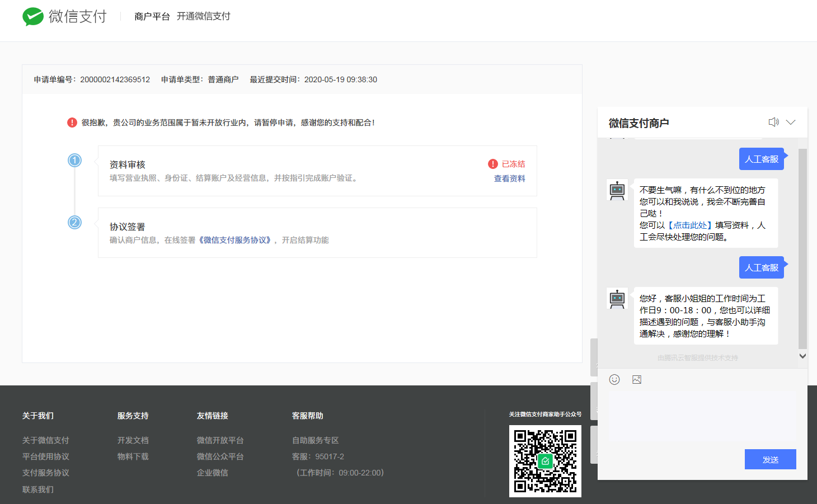
Task: Click the image upload icon in chat
Action: tap(637, 379)
